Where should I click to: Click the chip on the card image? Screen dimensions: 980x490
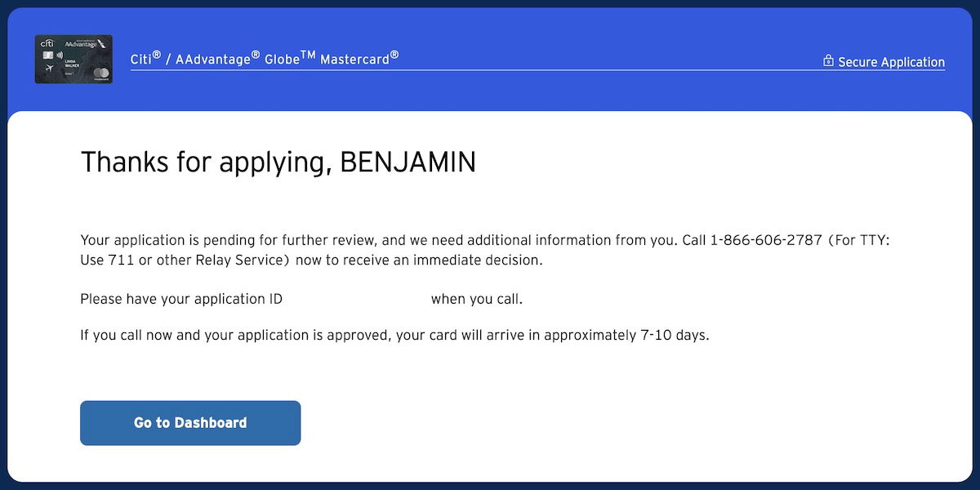click(x=48, y=56)
